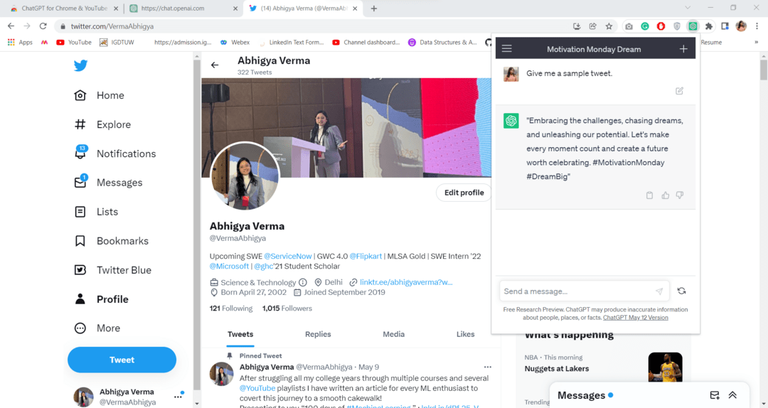Open the Extensions puzzle icon
The image size is (768, 408).
[x=709, y=26]
